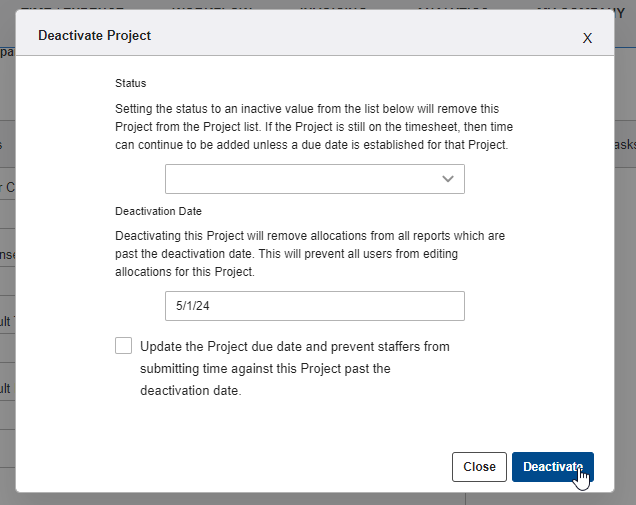636x505 pixels.
Task: Click the white Close button
Action: (479, 467)
